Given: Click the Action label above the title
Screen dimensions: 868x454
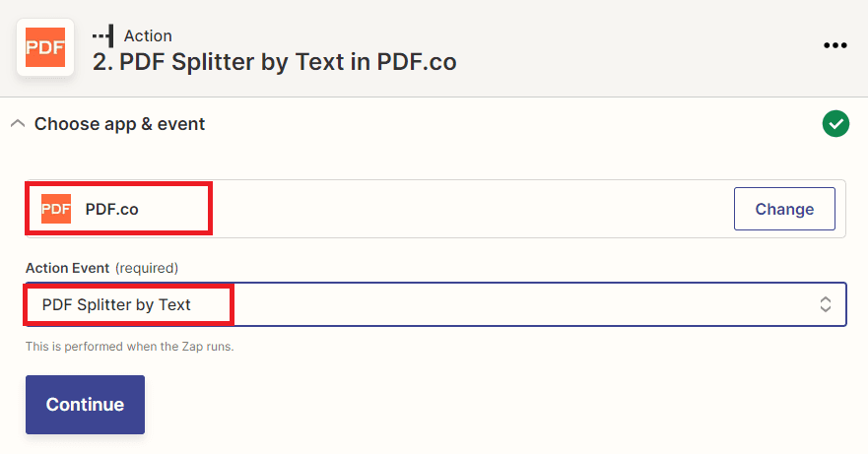Looking at the screenshot, I should pos(148,35).
